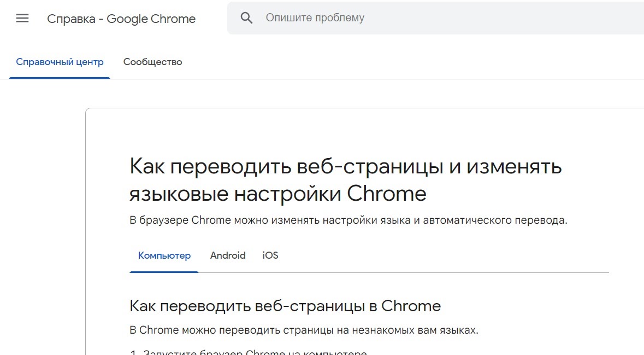Select the 'Компьютер' platform tab
The image size is (644, 355).
pos(164,255)
